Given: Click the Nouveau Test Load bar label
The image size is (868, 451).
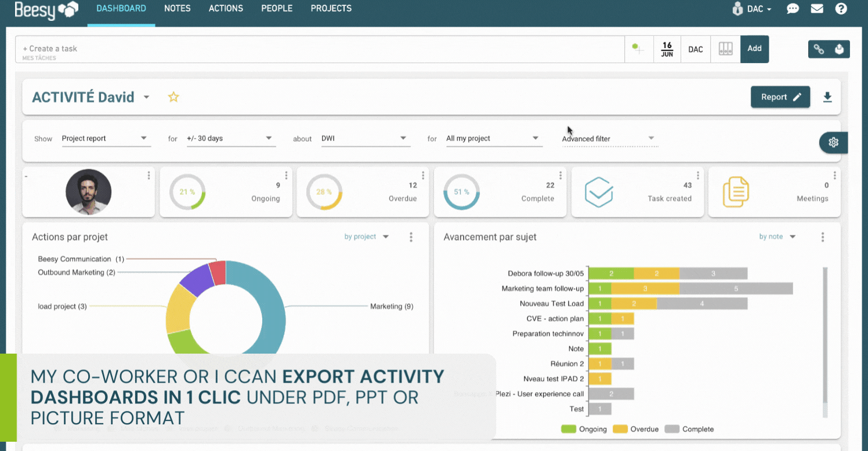Looking at the screenshot, I should [552, 303].
